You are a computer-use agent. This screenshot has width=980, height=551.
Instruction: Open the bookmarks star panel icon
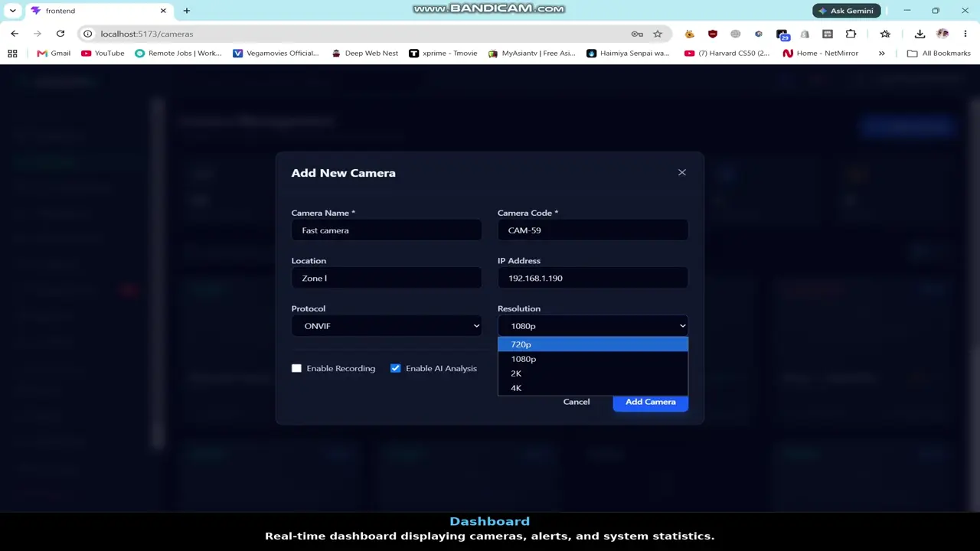coord(885,34)
